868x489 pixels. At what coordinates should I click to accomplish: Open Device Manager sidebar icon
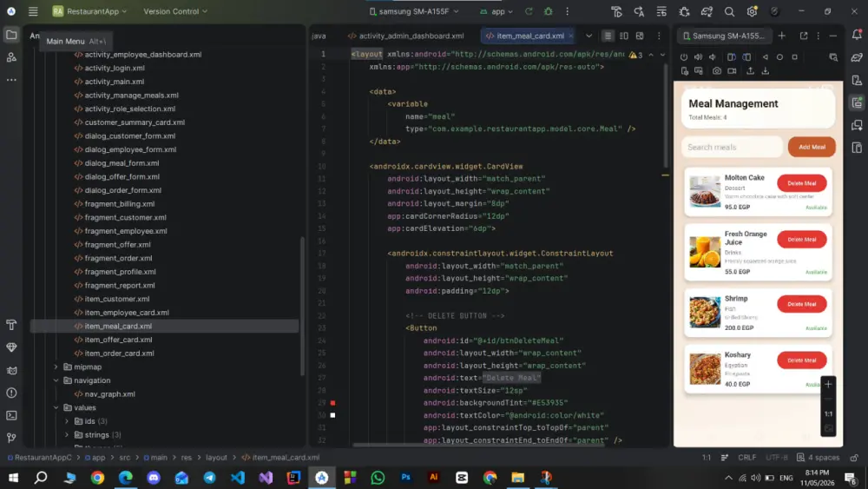coord(857,80)
